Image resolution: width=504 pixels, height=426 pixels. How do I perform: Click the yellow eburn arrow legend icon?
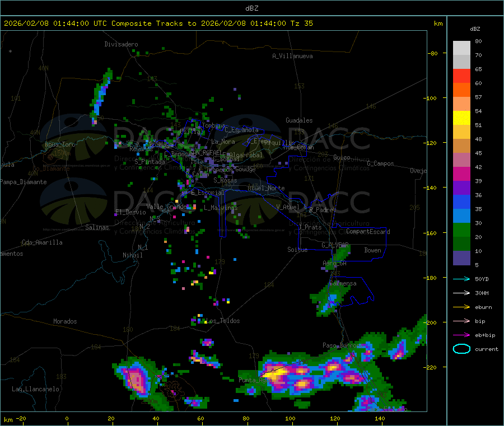(461, 307)
